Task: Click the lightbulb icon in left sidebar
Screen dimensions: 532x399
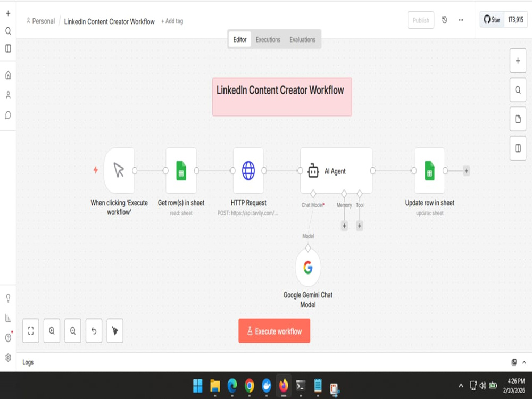Action: pos(8,298)
